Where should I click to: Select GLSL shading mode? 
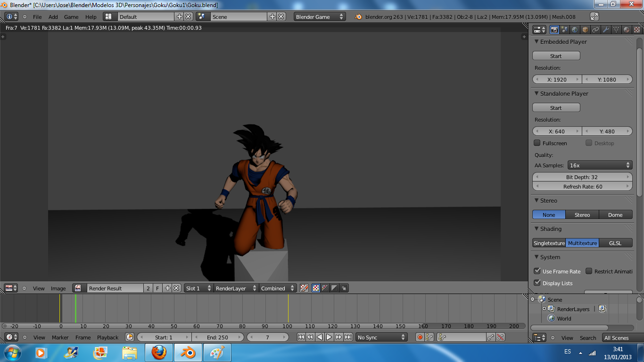tap(615, 243)
